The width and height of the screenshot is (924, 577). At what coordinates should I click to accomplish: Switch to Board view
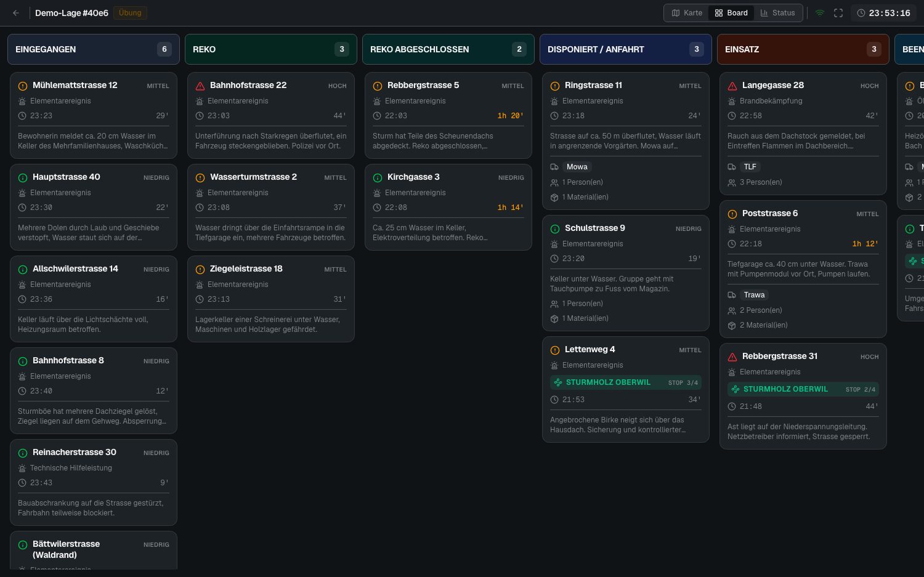731,13
